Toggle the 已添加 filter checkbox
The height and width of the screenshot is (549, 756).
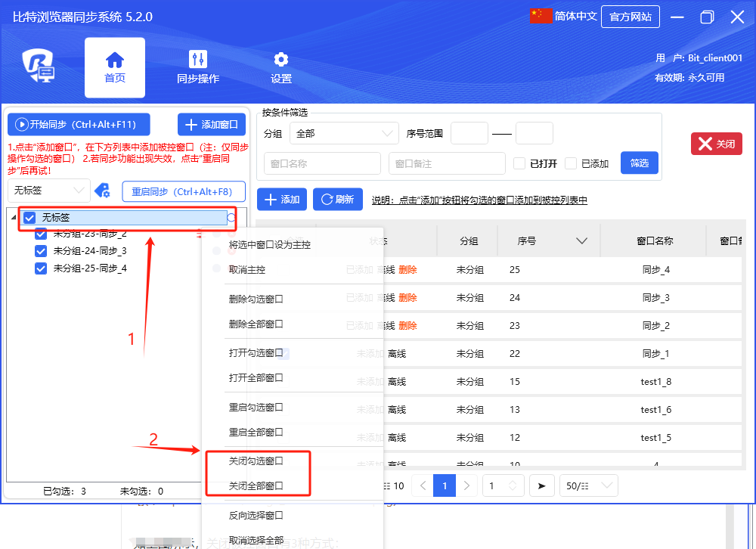point(571,163)
